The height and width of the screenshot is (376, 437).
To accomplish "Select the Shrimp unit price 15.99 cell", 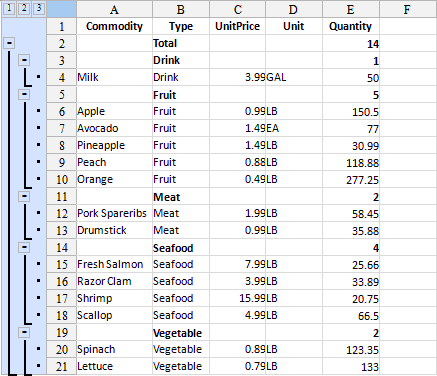I will [237, 298].
